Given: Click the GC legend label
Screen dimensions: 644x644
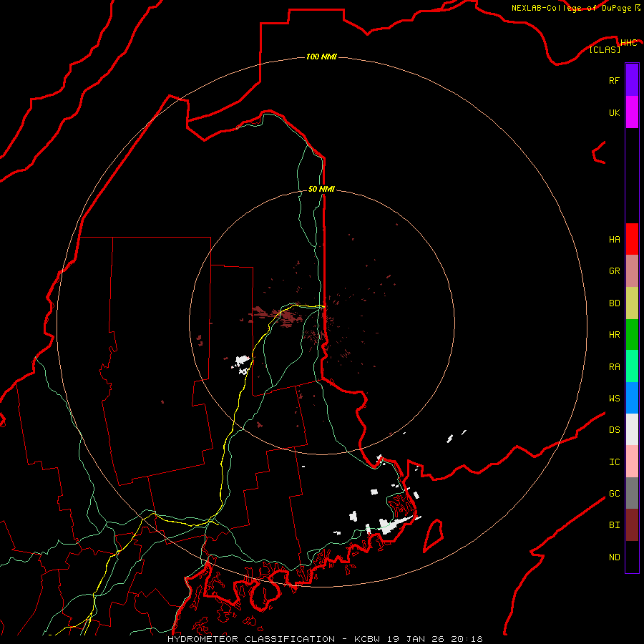Looking at the screenshot, I should tap(614, 494).
